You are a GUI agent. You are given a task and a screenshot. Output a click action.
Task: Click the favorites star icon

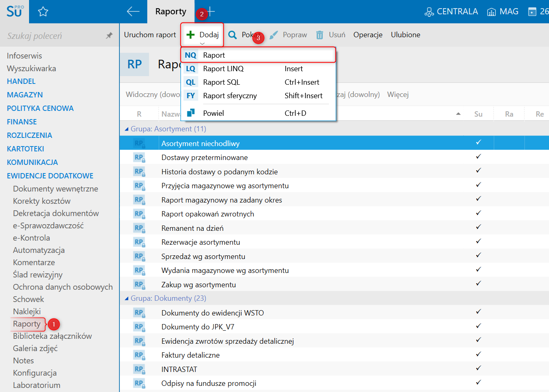(x=43, y=12)
